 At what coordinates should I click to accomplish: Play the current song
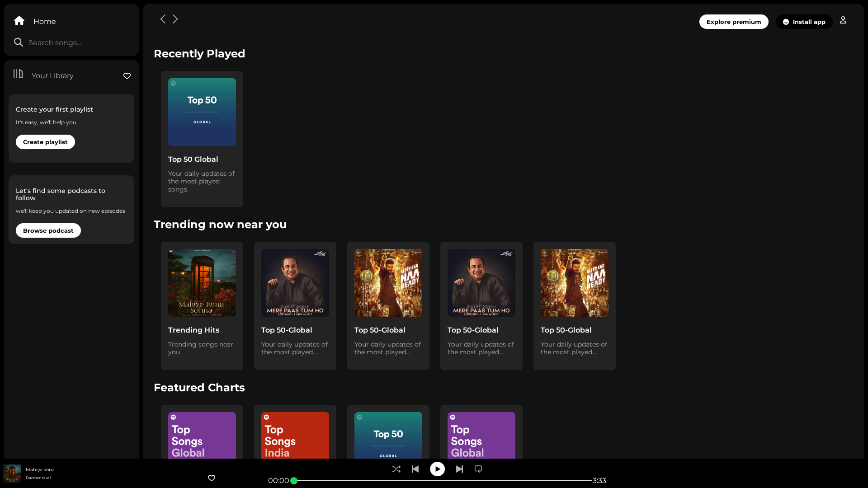point(437,469)
